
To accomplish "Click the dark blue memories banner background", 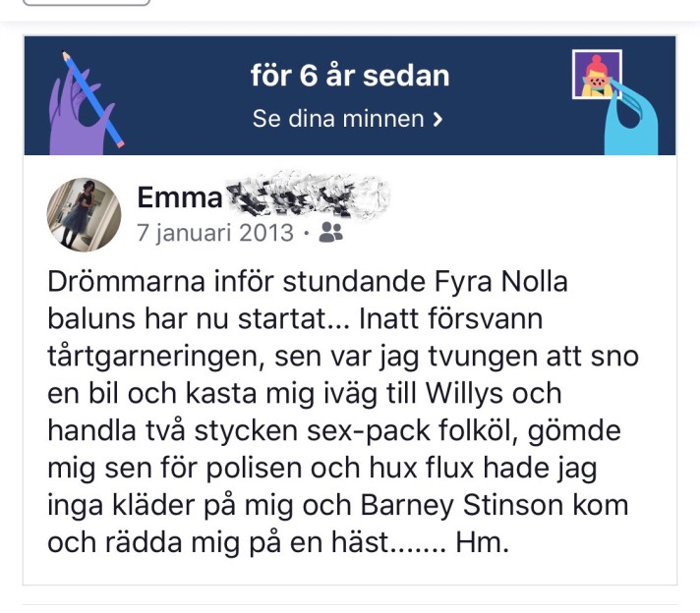I will [x=350, y=96].
